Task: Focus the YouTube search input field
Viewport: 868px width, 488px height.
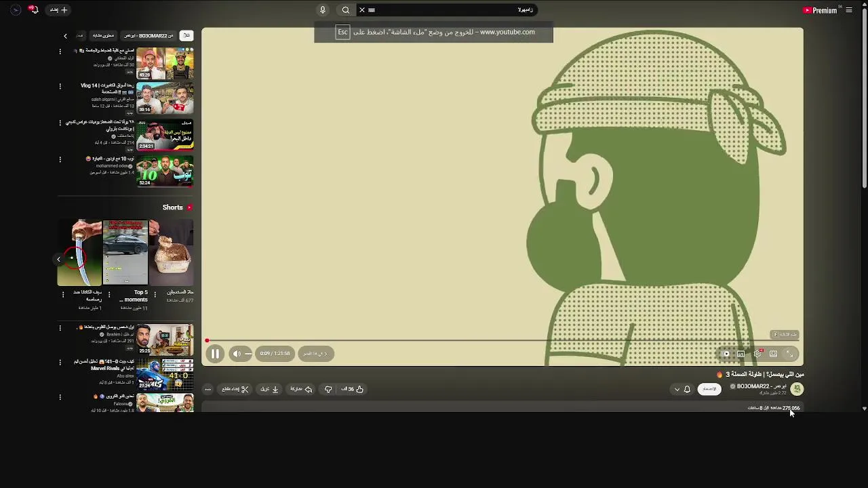Action: coord(448,10)
